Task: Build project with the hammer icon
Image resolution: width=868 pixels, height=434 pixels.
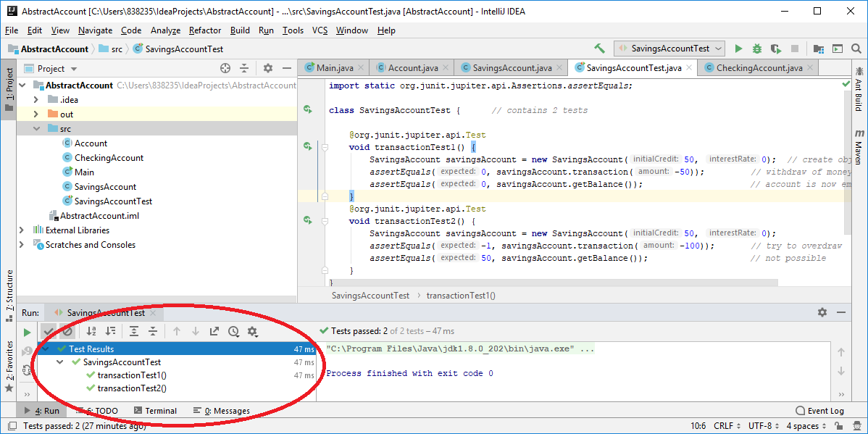Action: (599, 49)
